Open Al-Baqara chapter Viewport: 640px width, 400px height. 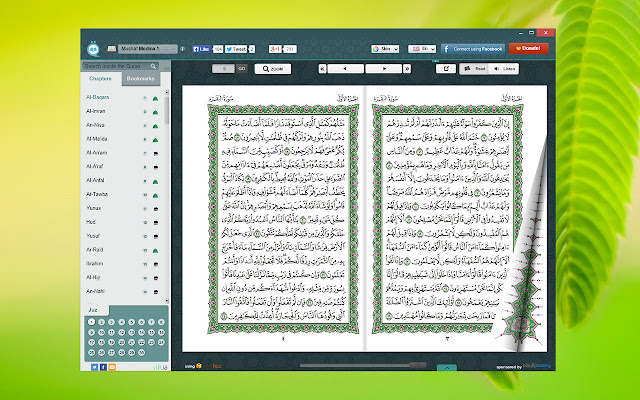pyautogui.click(x=98, y=98)
